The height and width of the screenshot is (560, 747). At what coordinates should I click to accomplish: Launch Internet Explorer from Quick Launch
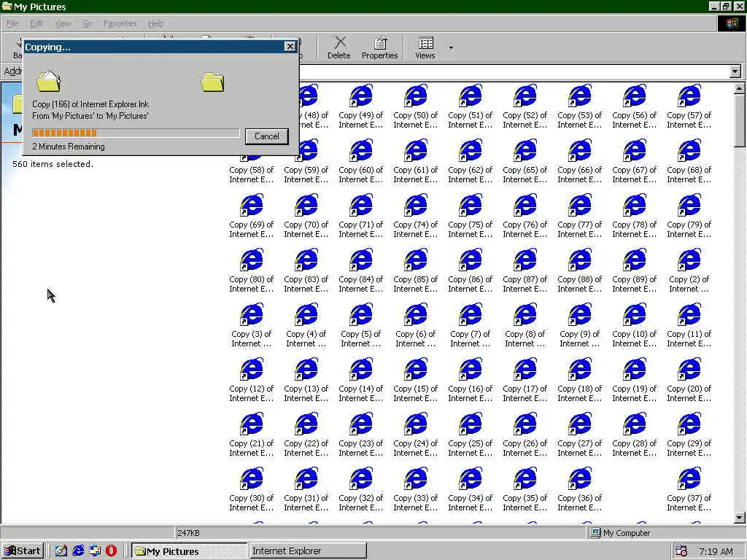78,551
